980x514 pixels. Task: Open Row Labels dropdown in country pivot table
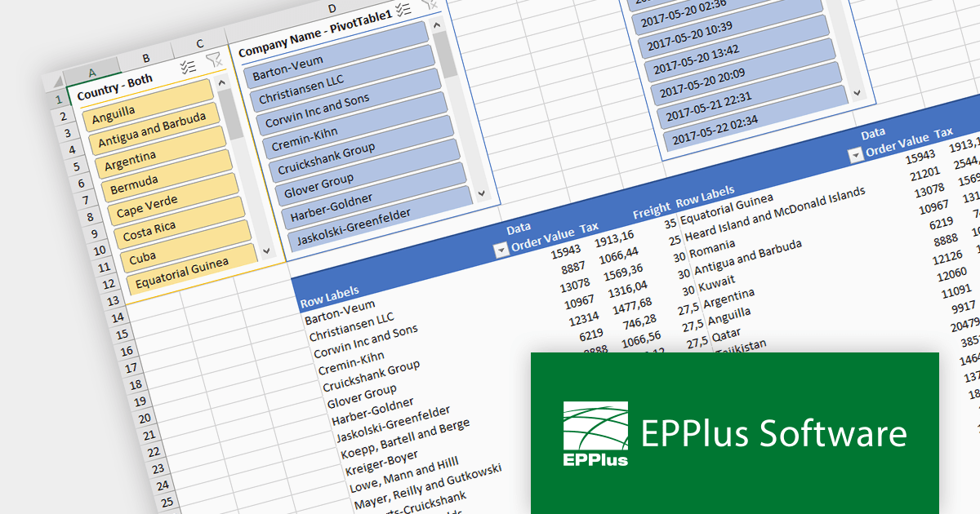(855, 155)
